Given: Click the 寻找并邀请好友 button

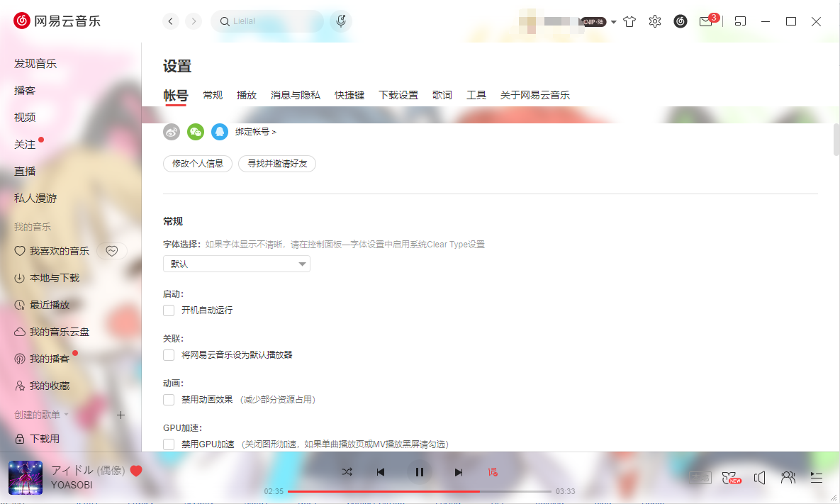Looking at the screenshot, I should [277, 163].
